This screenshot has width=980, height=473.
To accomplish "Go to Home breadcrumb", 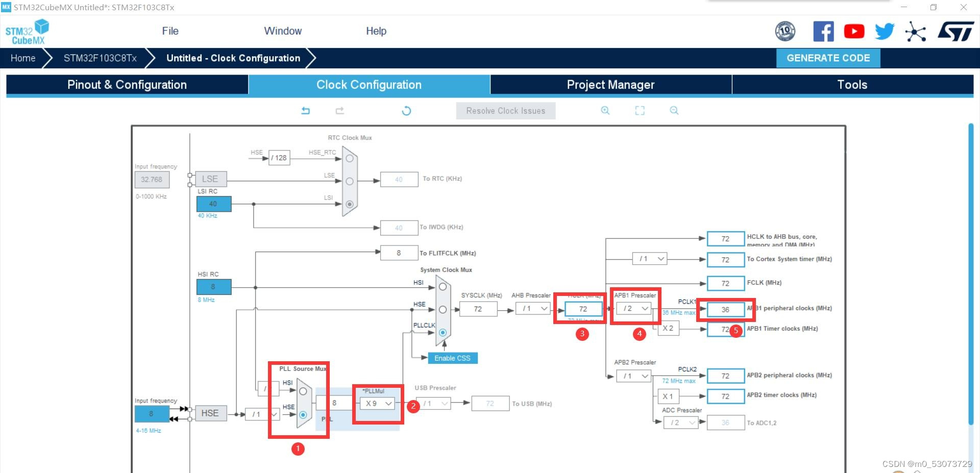I will [x=23, y=58].
